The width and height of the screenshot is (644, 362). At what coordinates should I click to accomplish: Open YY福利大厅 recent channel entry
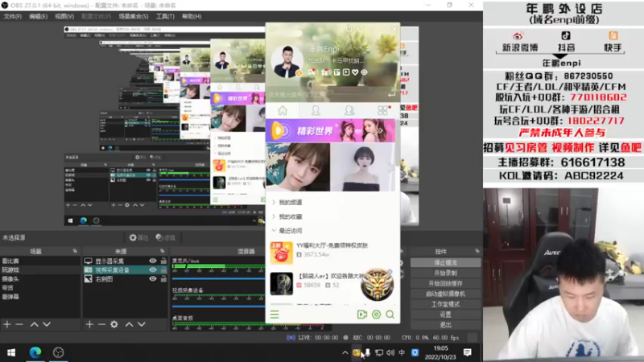(332, 252)
